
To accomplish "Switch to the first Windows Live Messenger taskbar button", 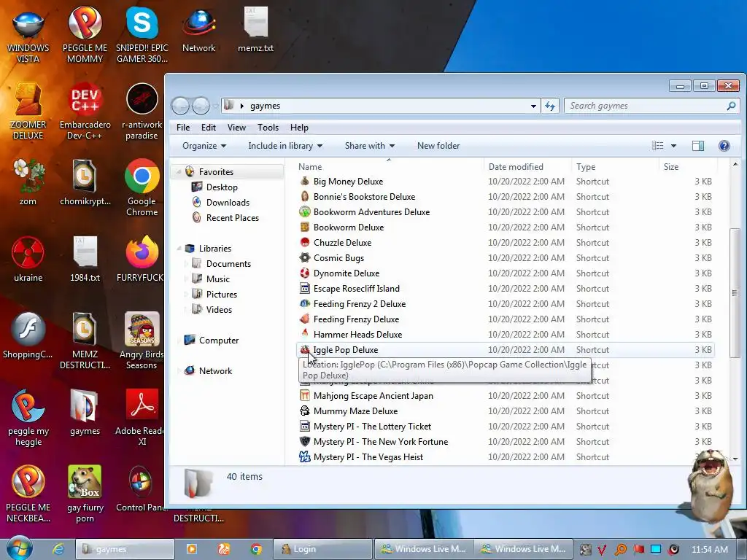I will point(424,549).
